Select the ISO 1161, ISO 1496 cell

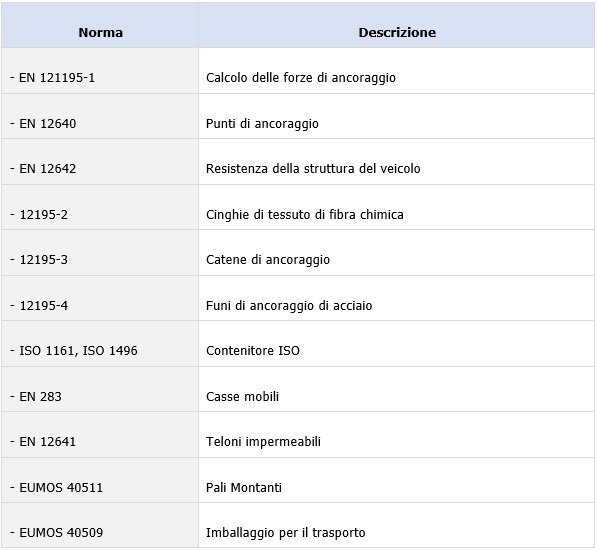click(x=100, y=344)
